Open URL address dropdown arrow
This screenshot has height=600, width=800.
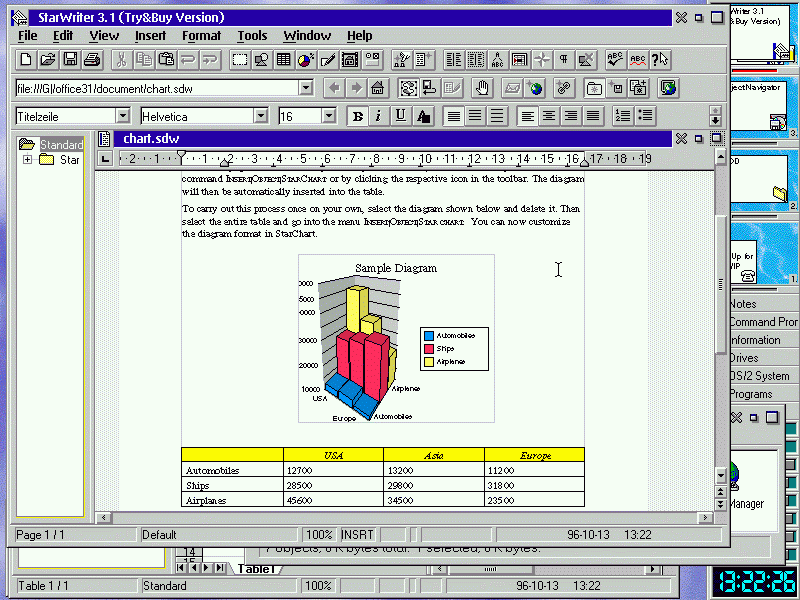(x=306, y=88)
